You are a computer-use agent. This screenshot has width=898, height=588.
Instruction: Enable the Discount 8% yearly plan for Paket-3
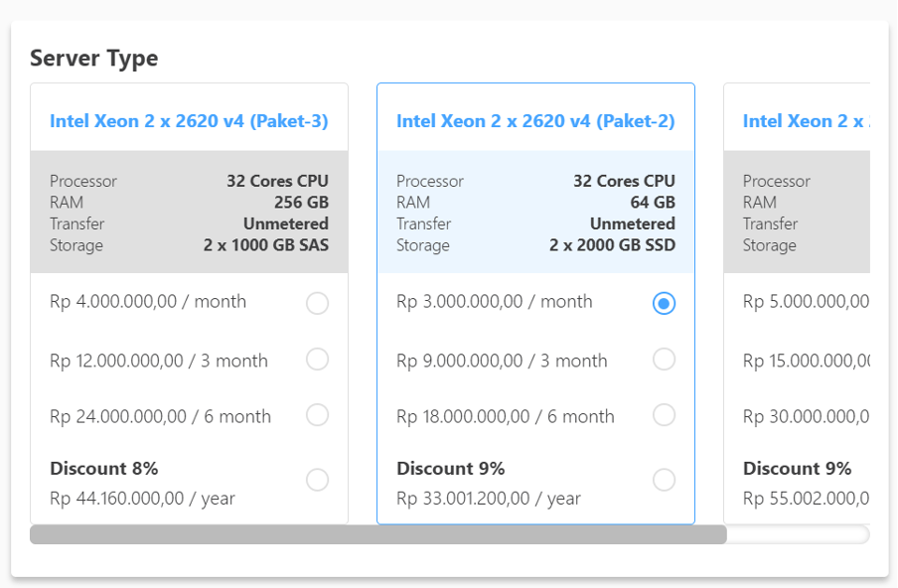pos(317,479)
